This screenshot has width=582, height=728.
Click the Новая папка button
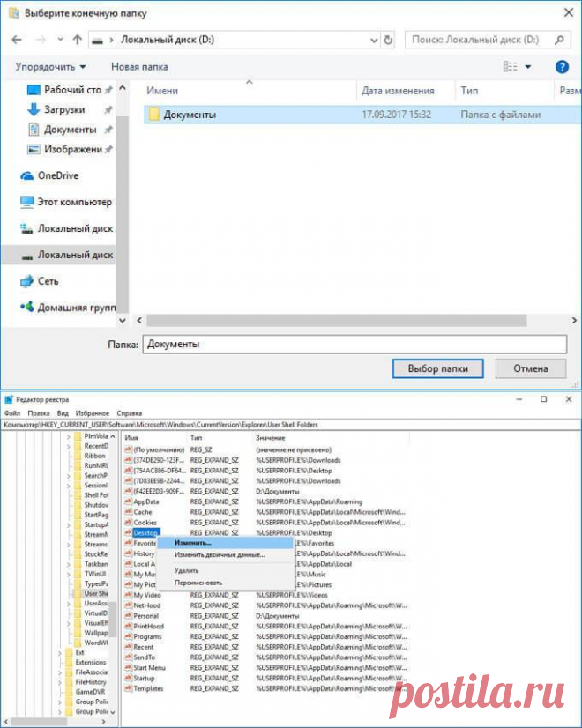click(139, 67)
